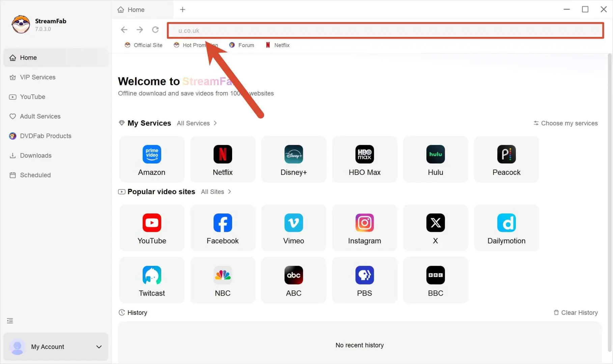Open VIP Services in the sidebar
This screenshot has height=364, width=613.
tap(56, 77)
